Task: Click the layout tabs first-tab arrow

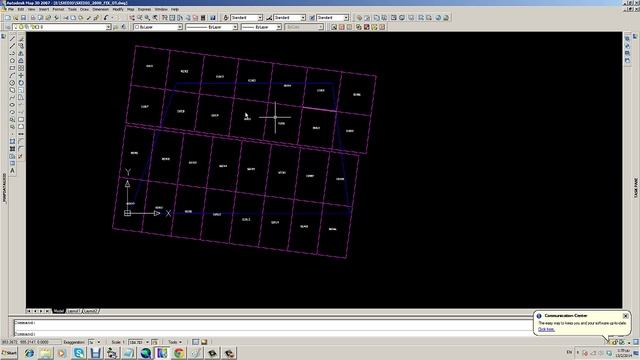Action: [x=29, y=311]
